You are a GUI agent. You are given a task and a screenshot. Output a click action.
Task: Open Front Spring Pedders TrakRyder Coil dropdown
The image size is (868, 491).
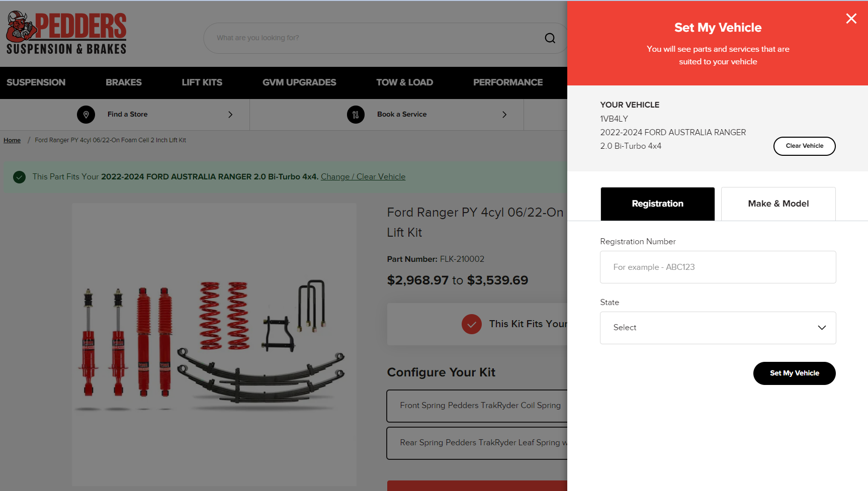477,406
